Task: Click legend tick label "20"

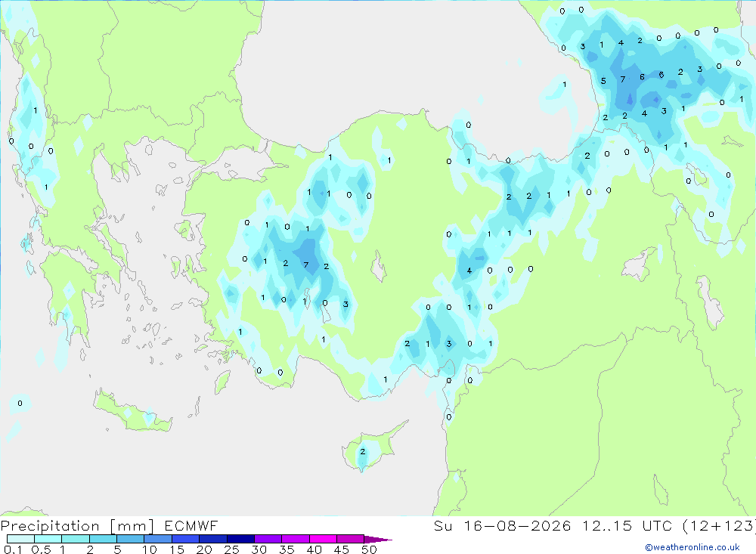Action: tap(204, 549)
